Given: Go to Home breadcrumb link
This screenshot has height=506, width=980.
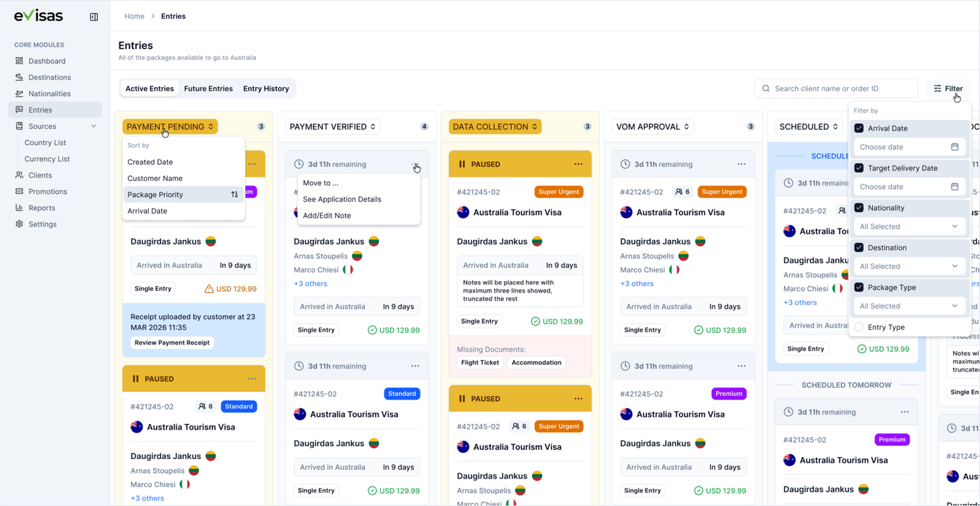Looking at the screenshot, I should coord(134,16).
